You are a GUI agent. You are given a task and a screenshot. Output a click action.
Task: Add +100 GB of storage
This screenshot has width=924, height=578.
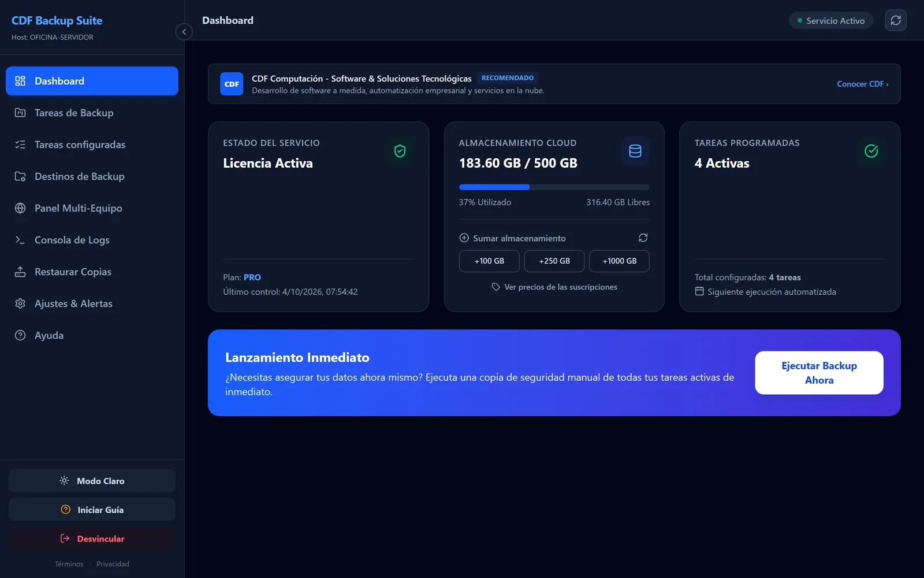tap(489, 261)
